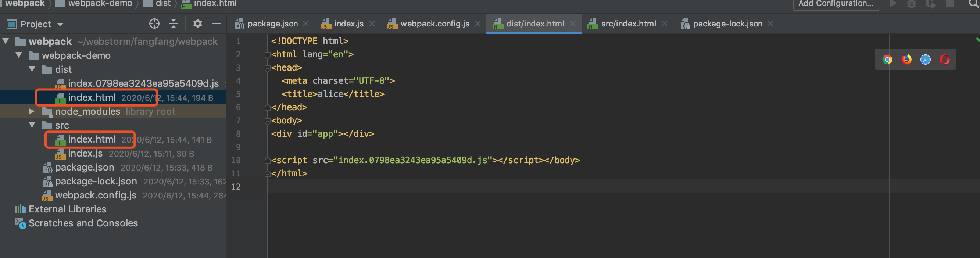Fold the html tag on line 2
980x258 pixels.
click(267, 55)
